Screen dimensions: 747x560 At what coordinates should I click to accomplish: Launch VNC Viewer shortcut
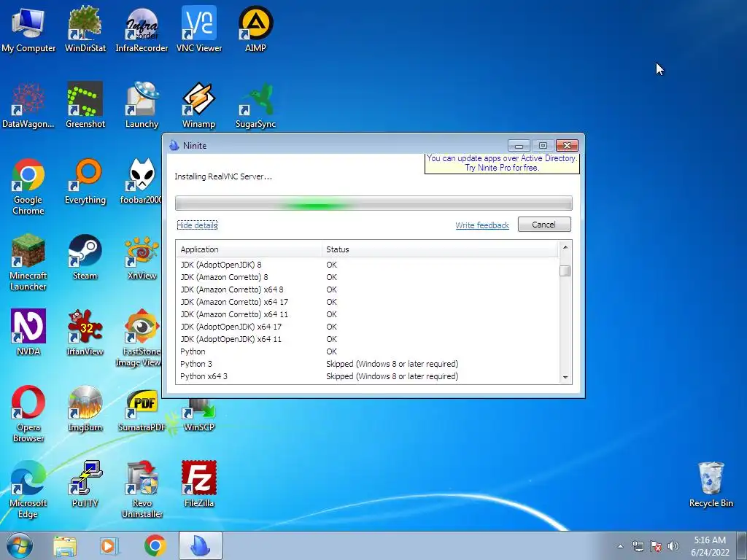pyautogui.click(x=198, y=28)
